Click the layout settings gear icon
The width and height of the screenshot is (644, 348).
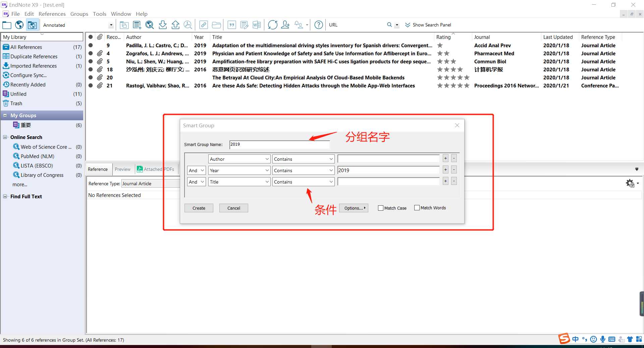pyautogui.click(x=630, y=183)
